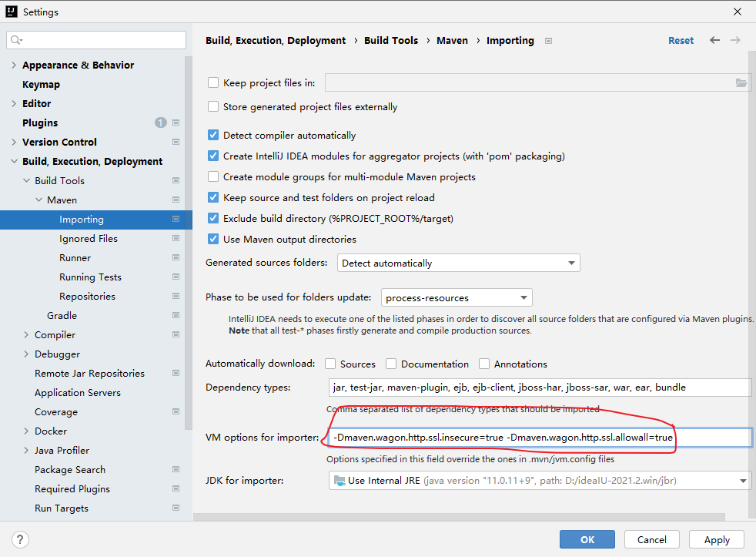Click the Plugins update count badge
The height and width of the screenshot is (557, 756).
coord(161,122)
